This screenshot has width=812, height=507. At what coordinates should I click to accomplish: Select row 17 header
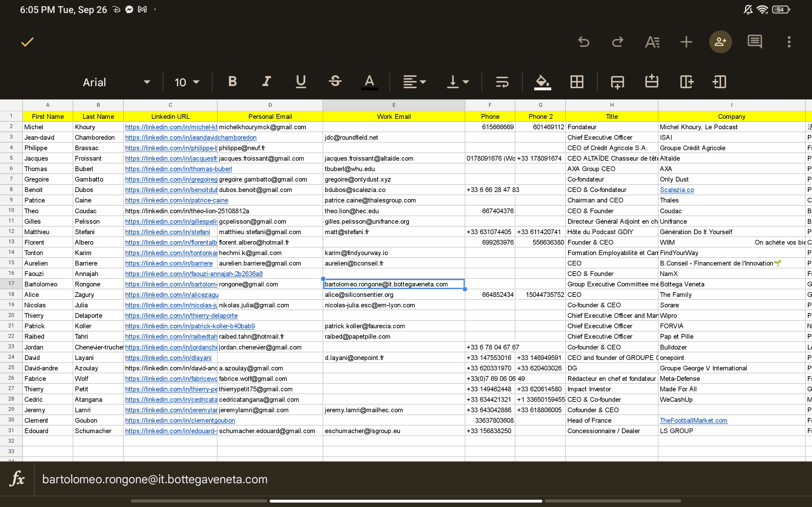coord(11,284)
